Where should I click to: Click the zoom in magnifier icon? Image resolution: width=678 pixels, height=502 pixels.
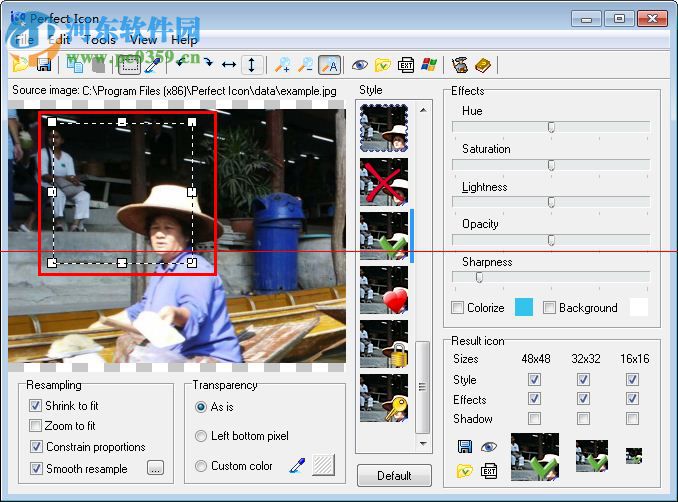(x=283, y=65)
